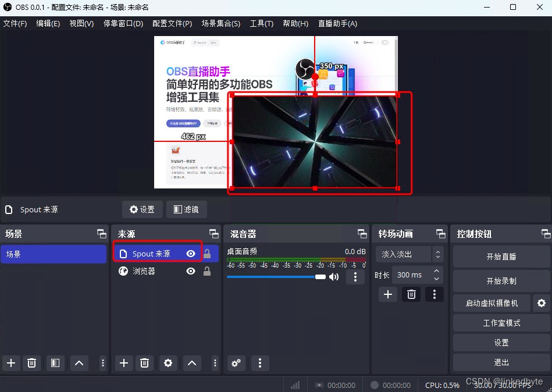Click the 滤镜 filters button

[x=187, y=209]
